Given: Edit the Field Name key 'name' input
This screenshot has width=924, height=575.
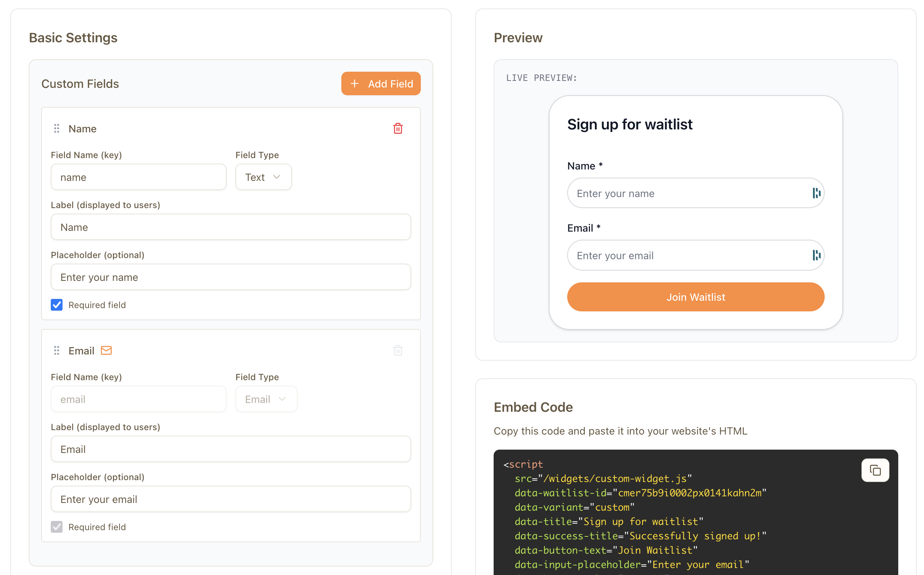Looking at the screenshot, I should tap(138, 177).
